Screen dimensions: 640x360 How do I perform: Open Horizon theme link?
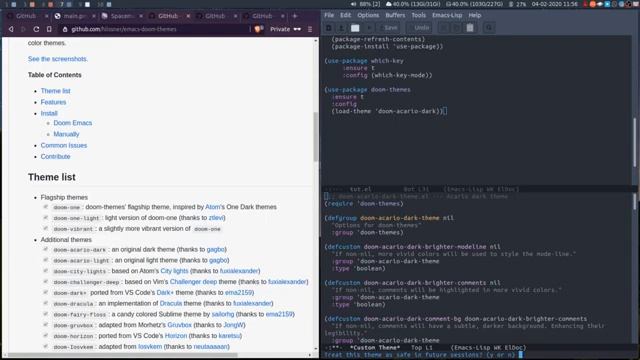click(x=176, y=336)
